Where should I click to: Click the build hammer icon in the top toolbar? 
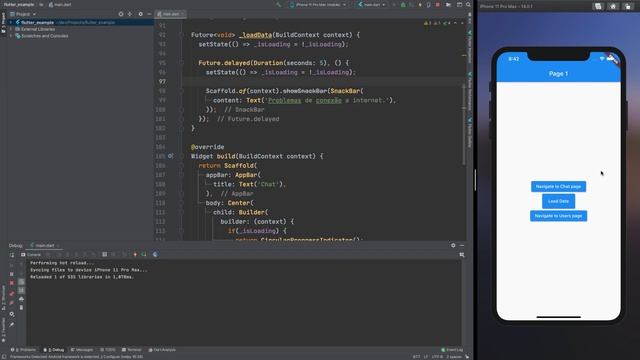(278, 4)
